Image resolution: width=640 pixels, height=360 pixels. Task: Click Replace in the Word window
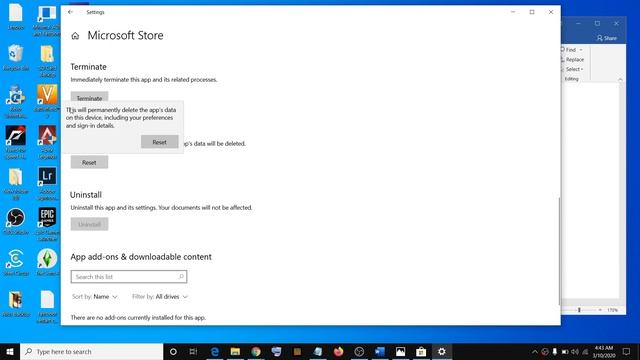573,60
